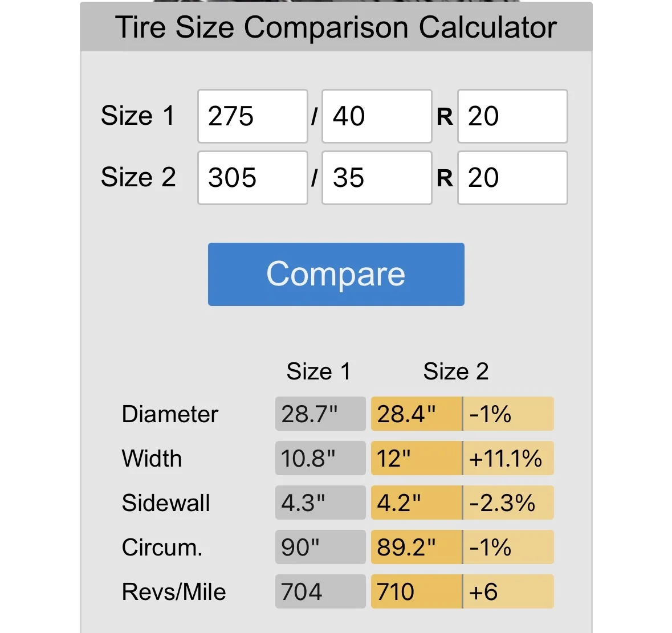Click the Size 1 width field showing 275

(252, 116)
